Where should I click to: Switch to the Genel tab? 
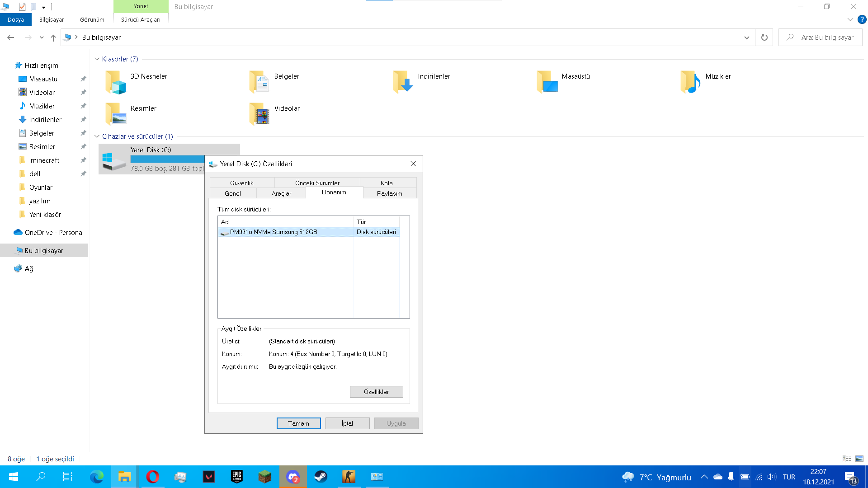(x=233, y=193)
